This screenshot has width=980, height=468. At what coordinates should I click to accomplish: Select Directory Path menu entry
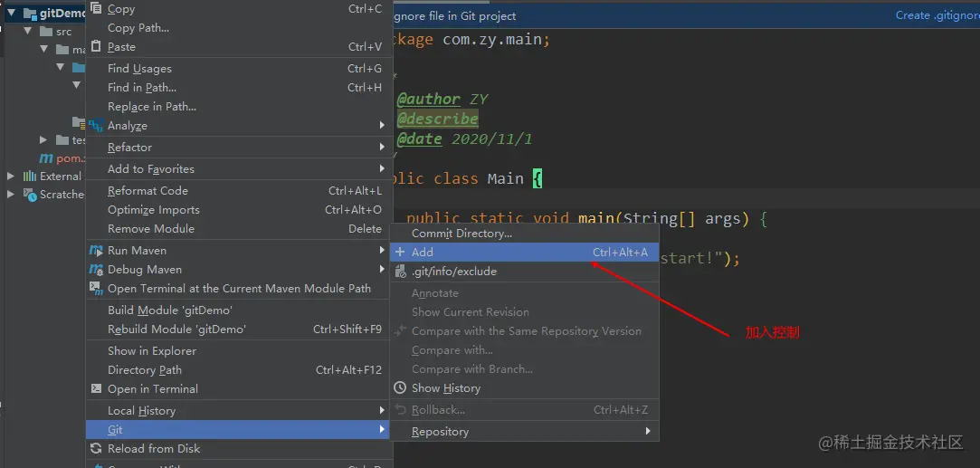click(x=239, y=370)
